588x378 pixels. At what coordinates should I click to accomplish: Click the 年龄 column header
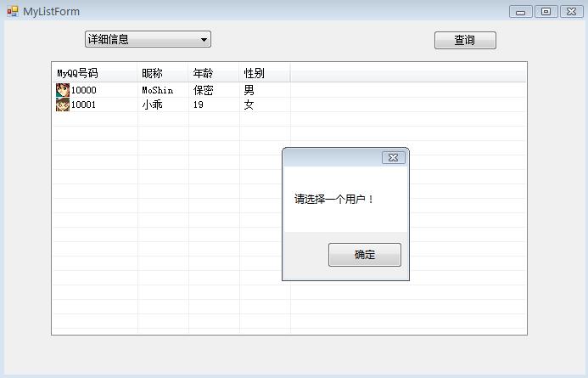(x=214, y=73)
